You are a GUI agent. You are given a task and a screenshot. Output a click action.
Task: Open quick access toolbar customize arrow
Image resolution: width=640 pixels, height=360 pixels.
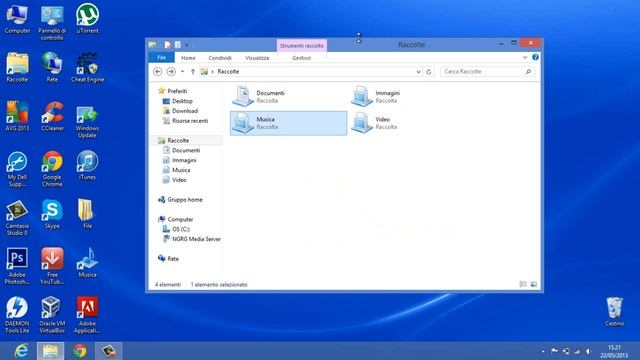187,45
